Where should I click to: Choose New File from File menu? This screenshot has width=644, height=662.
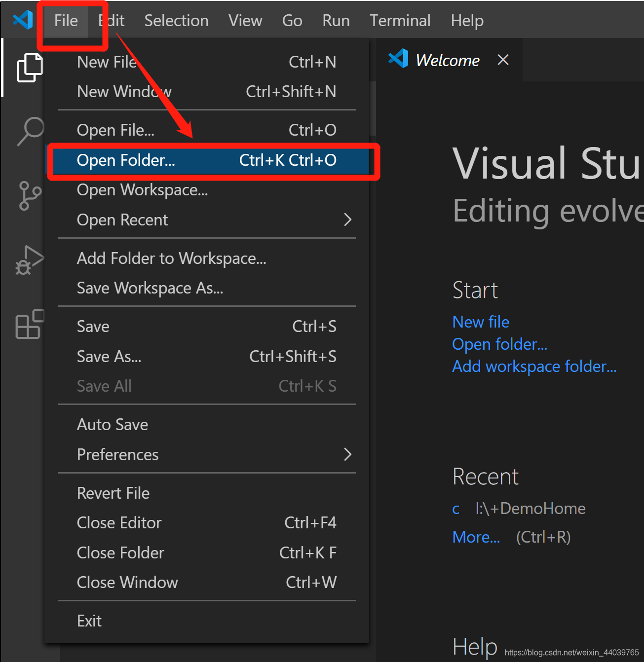click(x=207, y=62)
